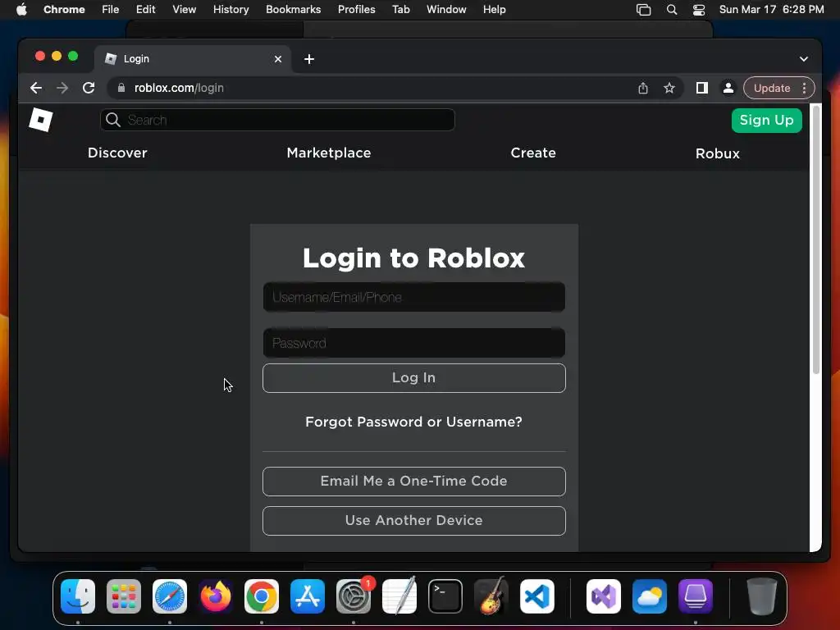Click the page vertical scrollbar
840x630 pixels.
click(x=816, y=240)
